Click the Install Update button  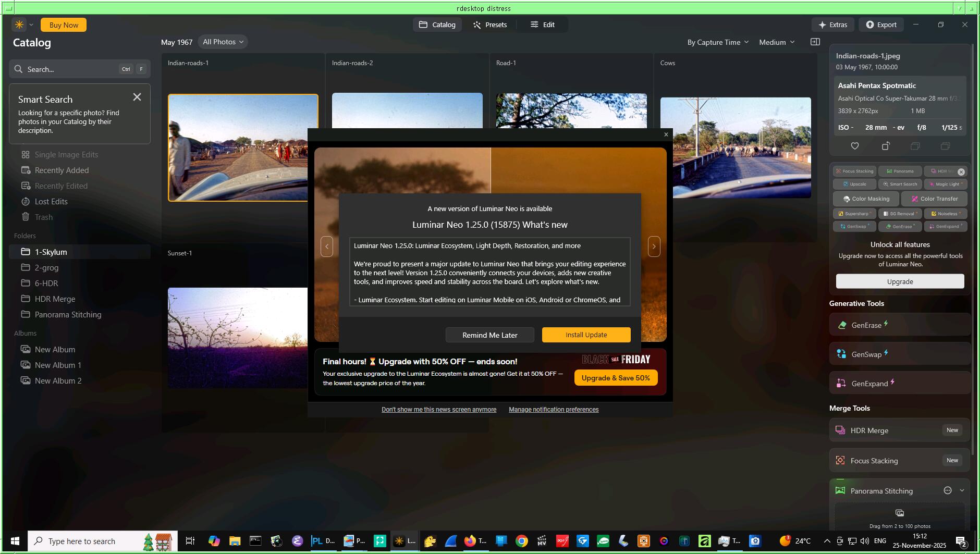click(586, 335)
